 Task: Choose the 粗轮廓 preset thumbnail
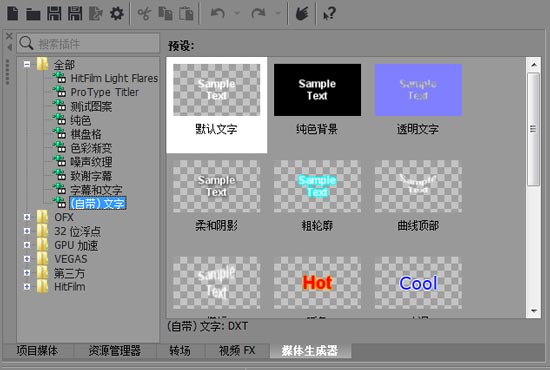tap(317, 186)
